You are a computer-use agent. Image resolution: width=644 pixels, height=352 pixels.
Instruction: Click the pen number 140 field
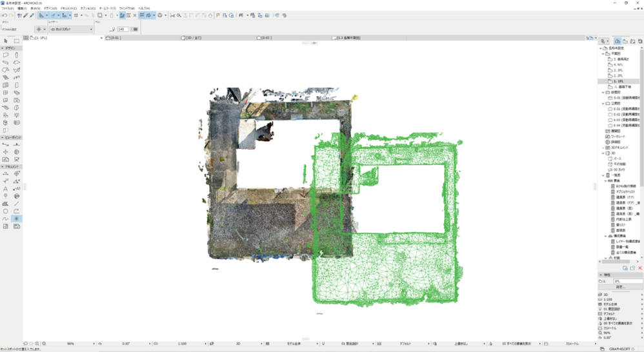(x=123, y=29)
